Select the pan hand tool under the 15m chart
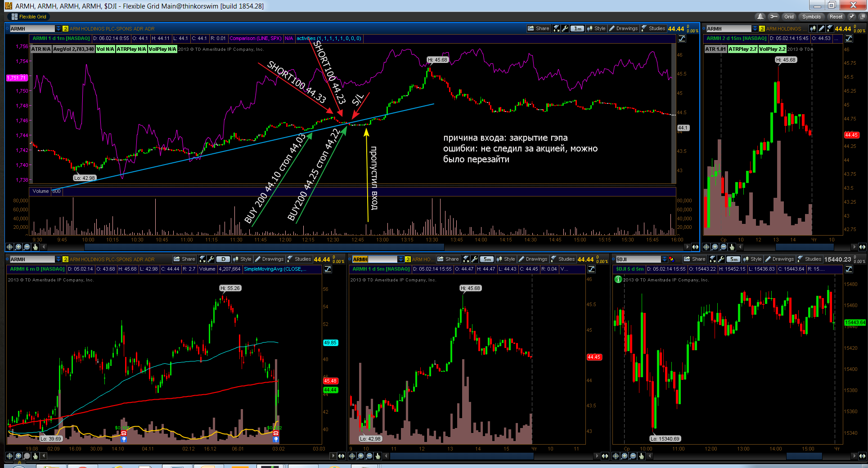868x468 pixels. [732, 247]
